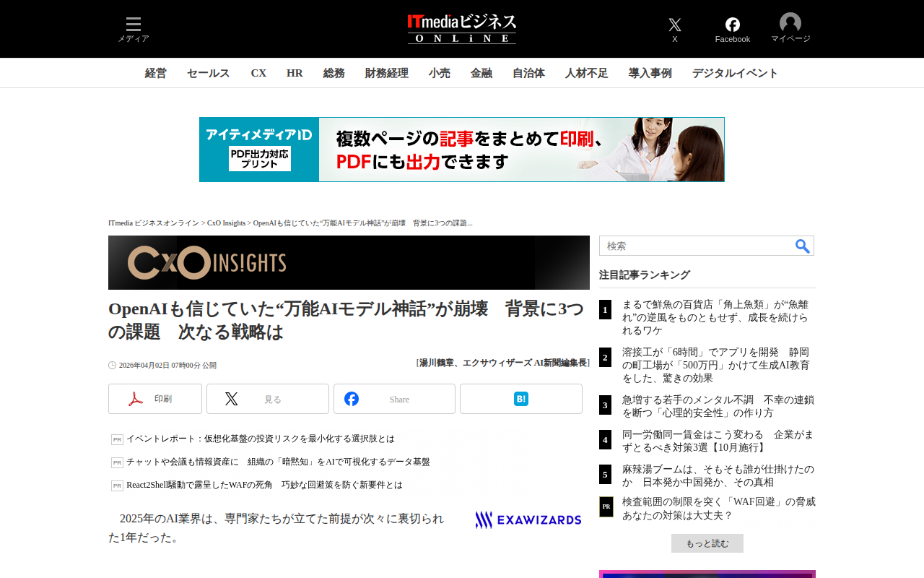The image size is (924, 578).
Task: Select the CX nav tab
Action: click(x=258, y=73)
